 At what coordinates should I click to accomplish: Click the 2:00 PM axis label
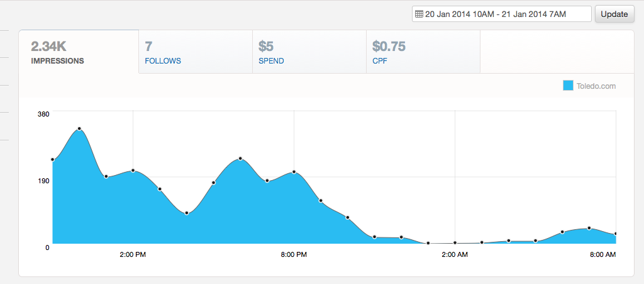coord(133,255)
